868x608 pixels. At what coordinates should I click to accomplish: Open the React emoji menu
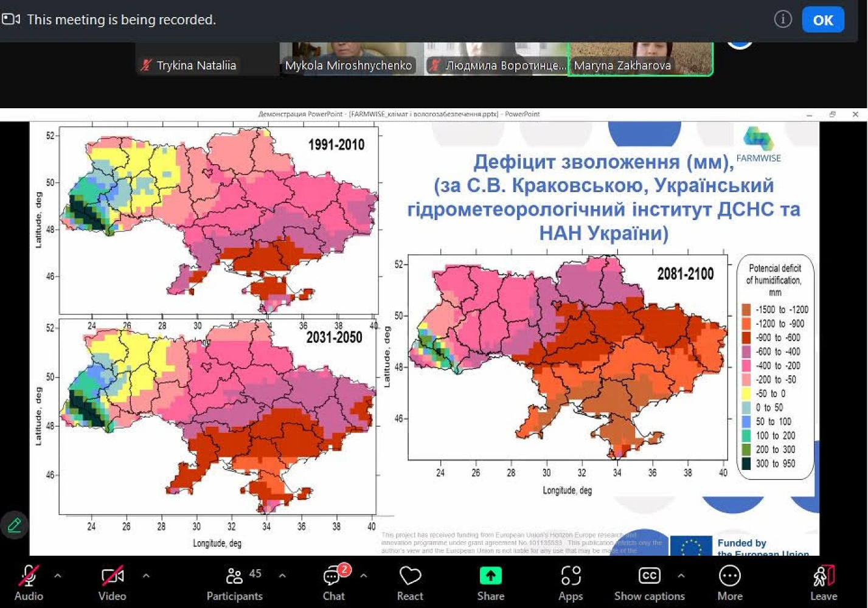tap(410, 582)
